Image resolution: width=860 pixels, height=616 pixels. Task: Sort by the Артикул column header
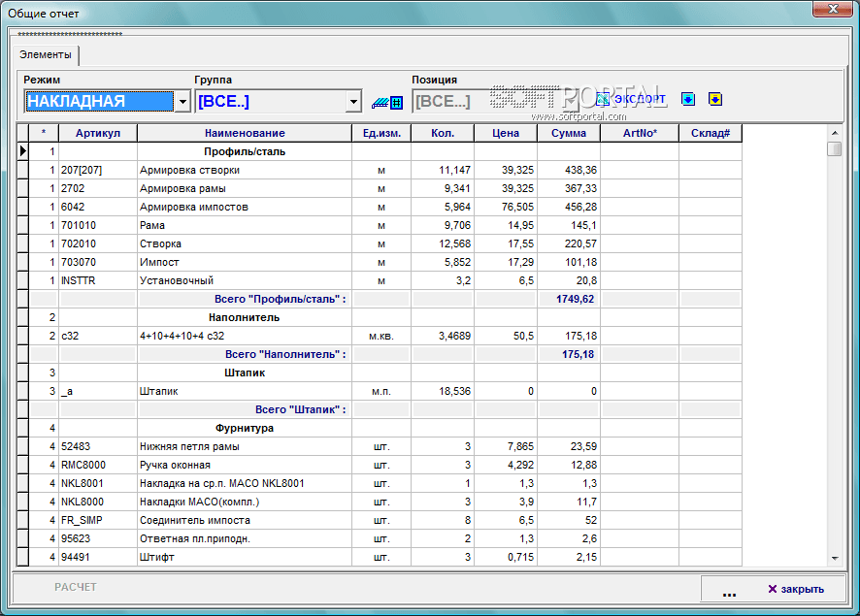pyautogui.click(x=97, y=133)
